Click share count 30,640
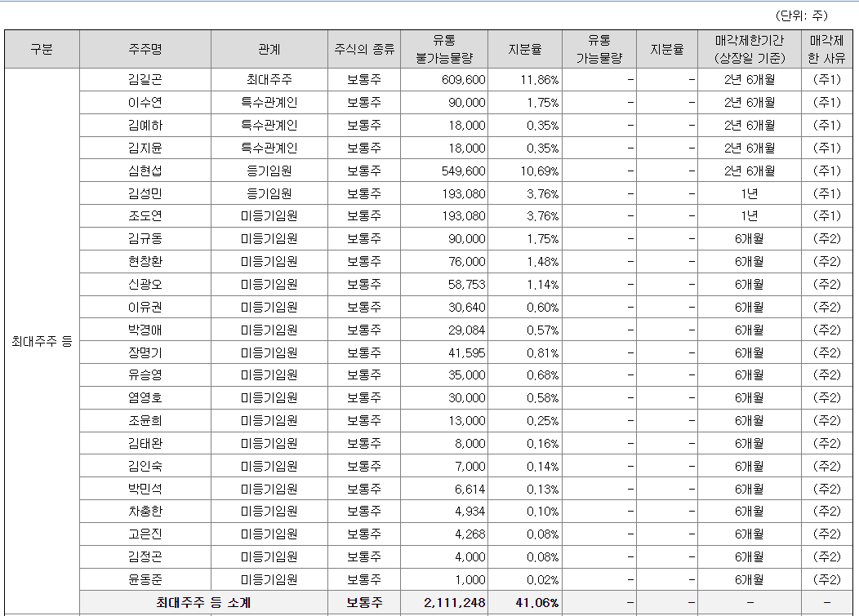 [467, 308]
